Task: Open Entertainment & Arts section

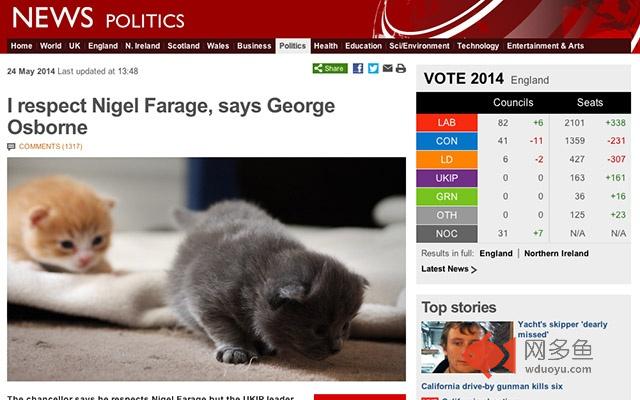Action: [545, 46]
